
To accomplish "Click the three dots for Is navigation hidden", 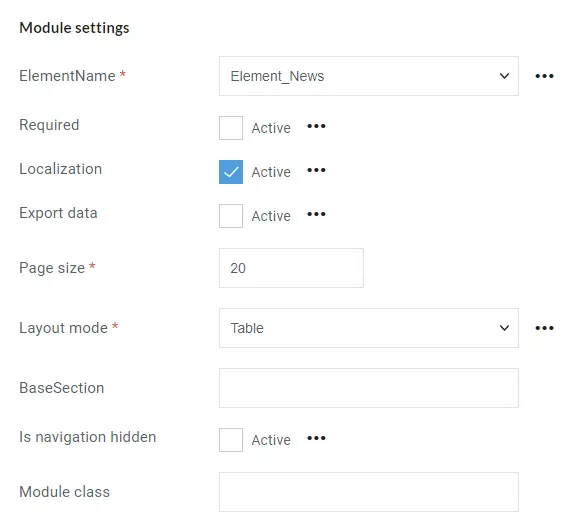I will pos(316,438).
